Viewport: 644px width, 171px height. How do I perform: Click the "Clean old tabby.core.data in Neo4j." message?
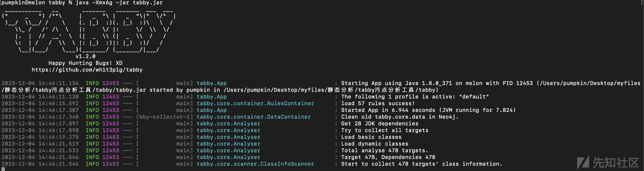[400, 117]
